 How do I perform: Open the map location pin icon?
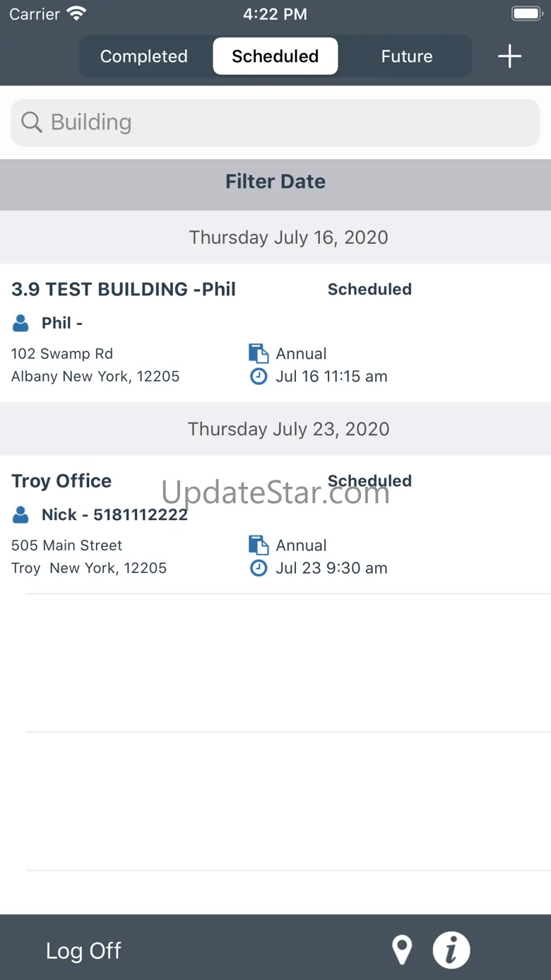402,950
